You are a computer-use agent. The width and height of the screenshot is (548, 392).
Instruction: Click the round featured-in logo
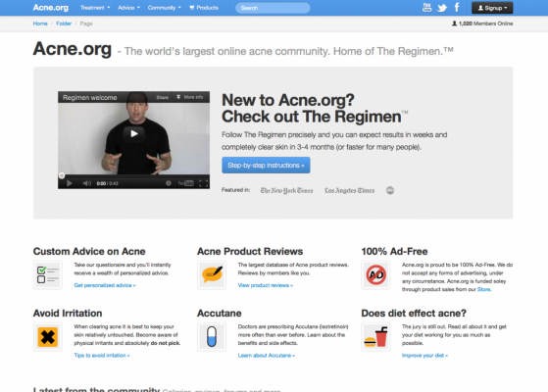[x=390, y=190]
